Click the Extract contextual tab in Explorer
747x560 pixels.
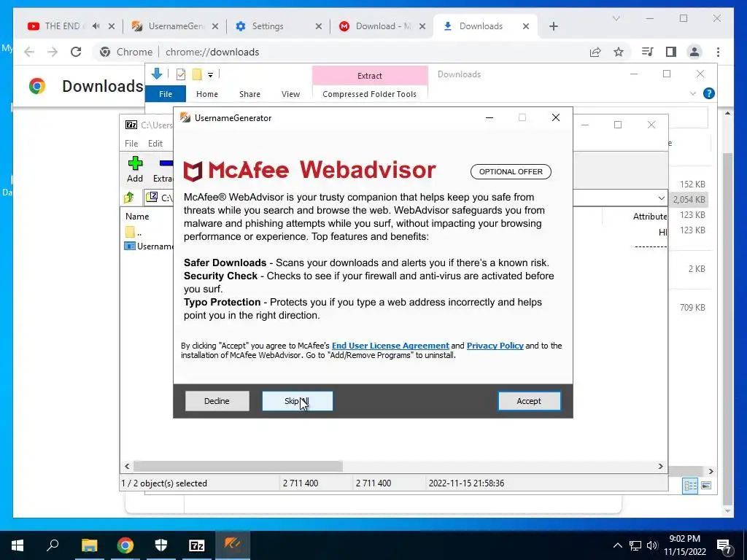click(x=370, y=76)
